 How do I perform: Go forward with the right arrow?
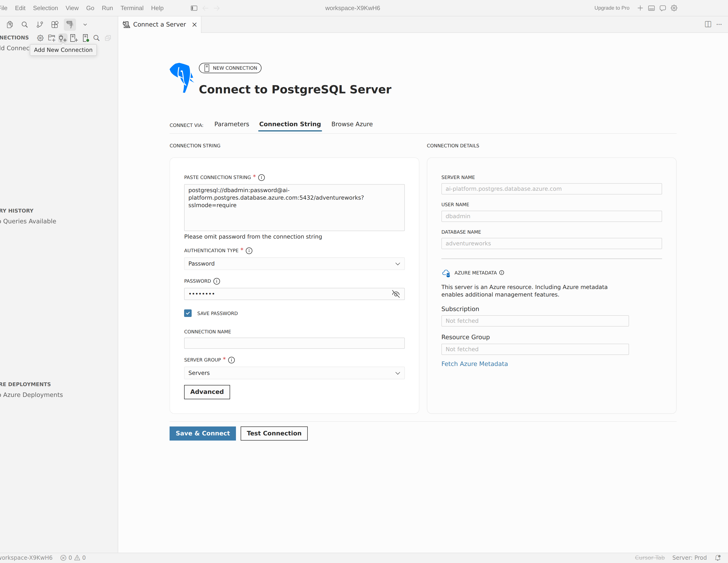217,8
